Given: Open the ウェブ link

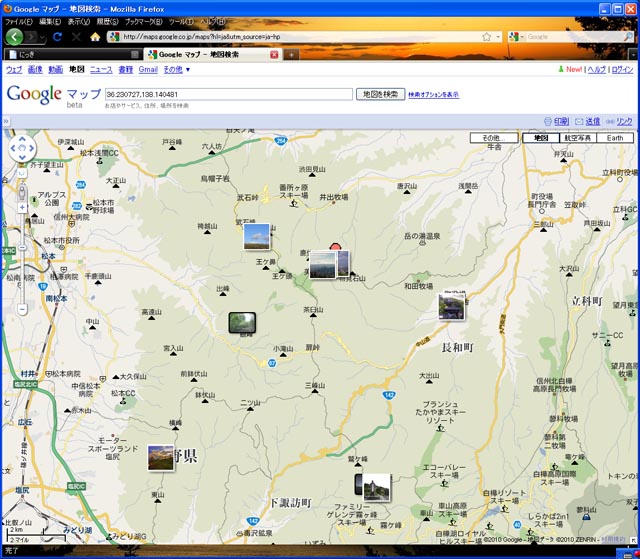Looking at the screenshot, I should (14, 69).
